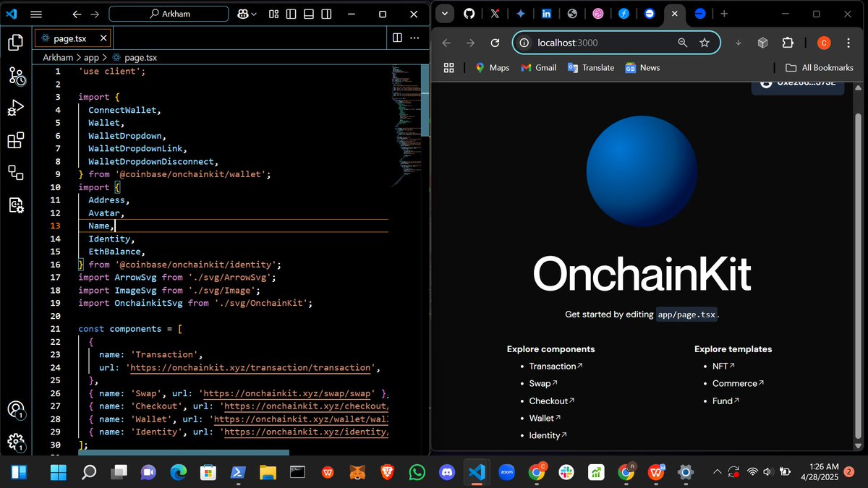Open VS Code hamburger application menu
The width and height of the screenshot is (868, 488).
click(36, 14)
